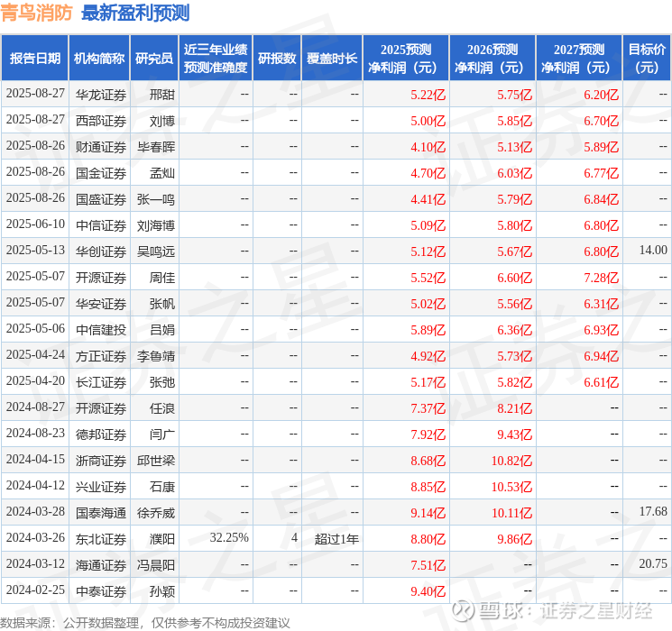The image size is (672, 631).
Task: Click analyst name 吕娟
Action: click(x=162, y=330)
